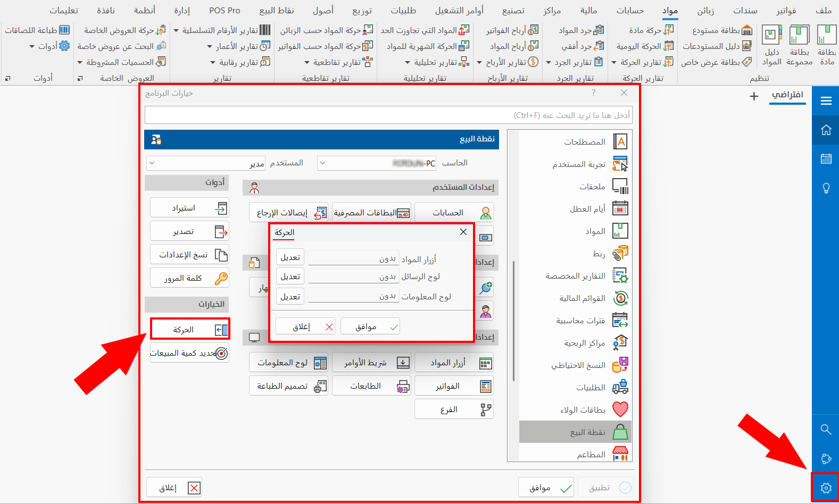Image resolution: width=839 pixels, height=504 pixels.
Task: Select بطاقات الولاء in options list
Action: [575, 410]
